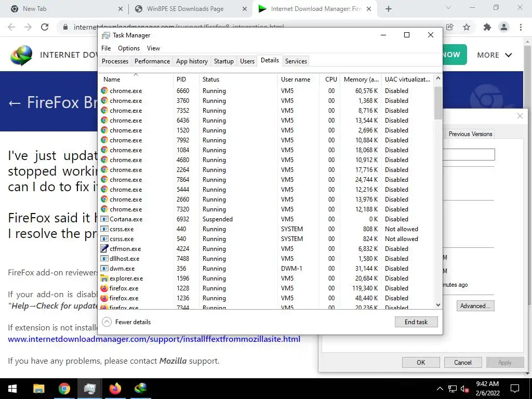Sort processes by Name column

136,79
